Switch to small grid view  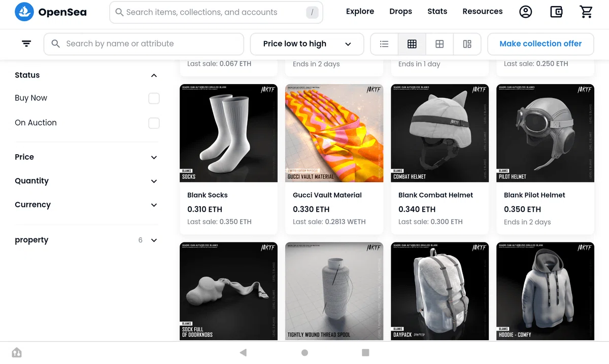[x=412, y=44]
